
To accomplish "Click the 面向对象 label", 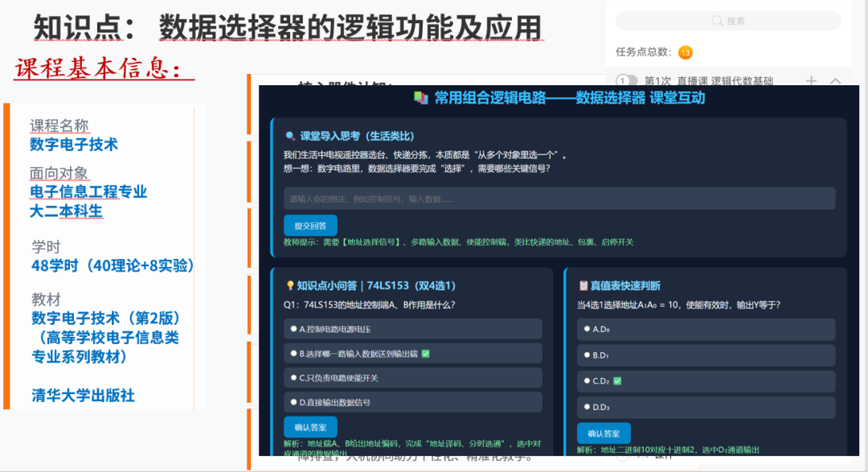I will [x=59, y=174].
